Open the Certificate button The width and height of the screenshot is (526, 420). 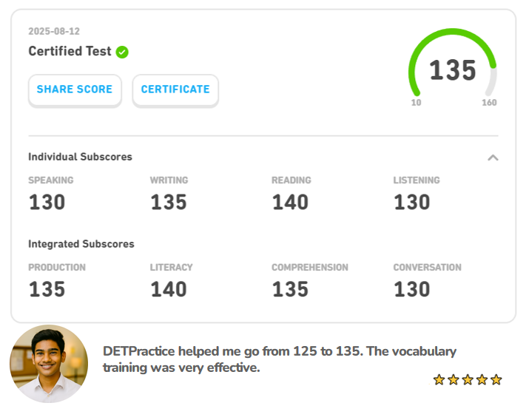click(x=175, y=89)
